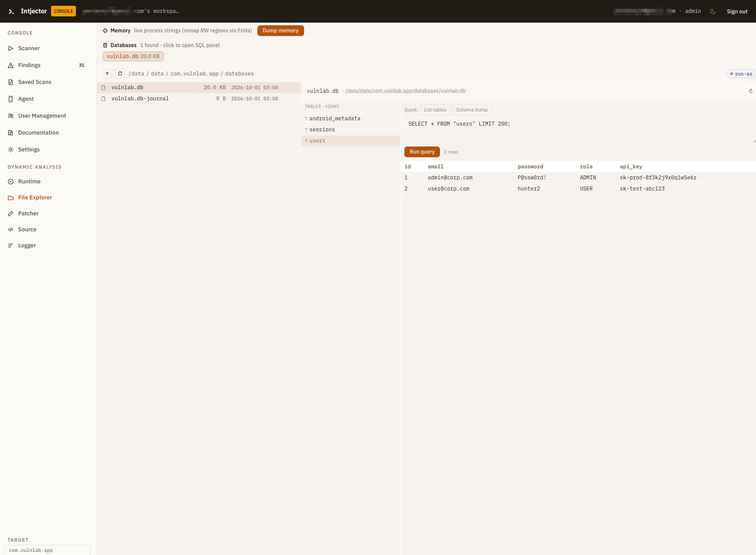Click the Intjector logo icon
Viewport: 756px width, 555px height.
[x=12, y=12]
